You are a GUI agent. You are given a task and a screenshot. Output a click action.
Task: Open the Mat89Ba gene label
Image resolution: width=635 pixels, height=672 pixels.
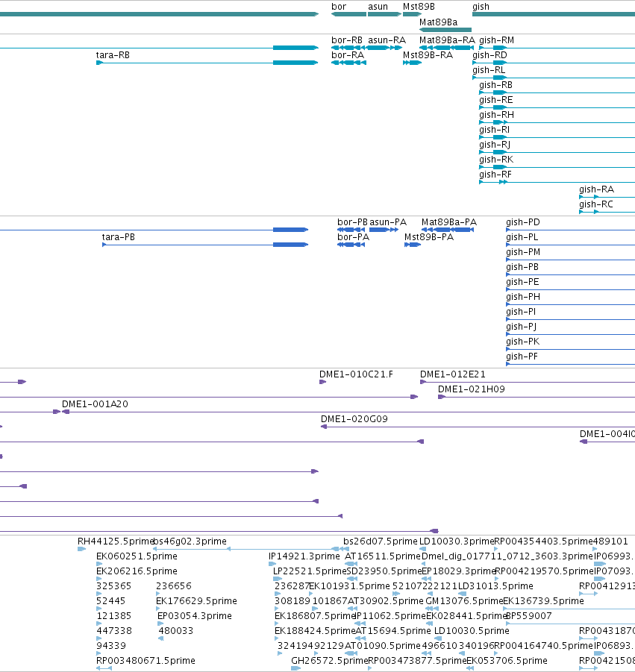[438, 22]
